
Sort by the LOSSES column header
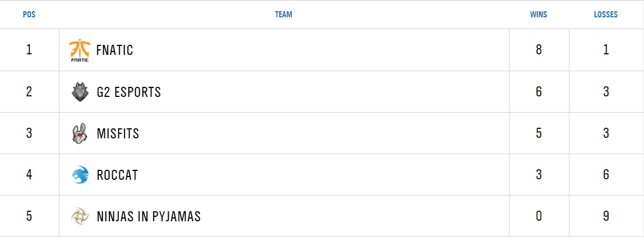click(606, 15)
